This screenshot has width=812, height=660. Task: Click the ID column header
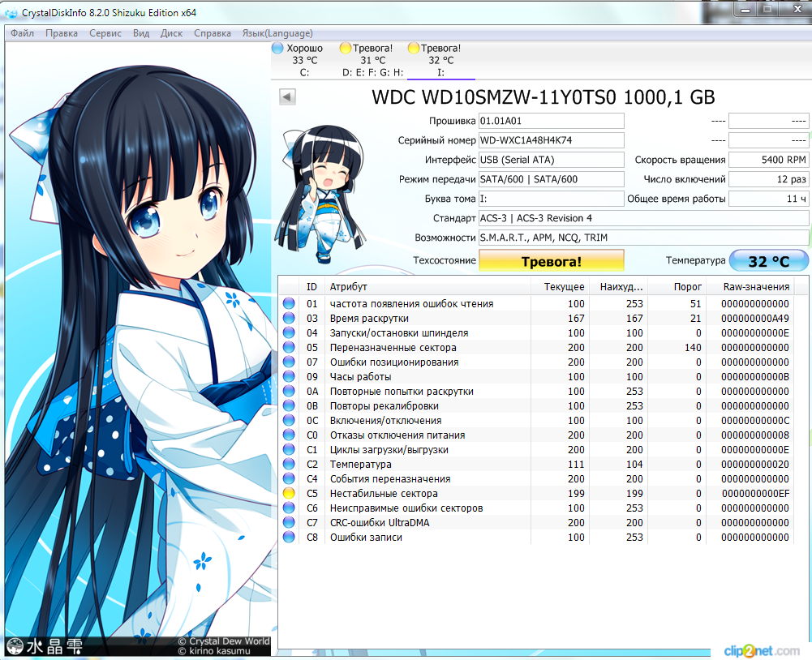(x=311, y=287)
